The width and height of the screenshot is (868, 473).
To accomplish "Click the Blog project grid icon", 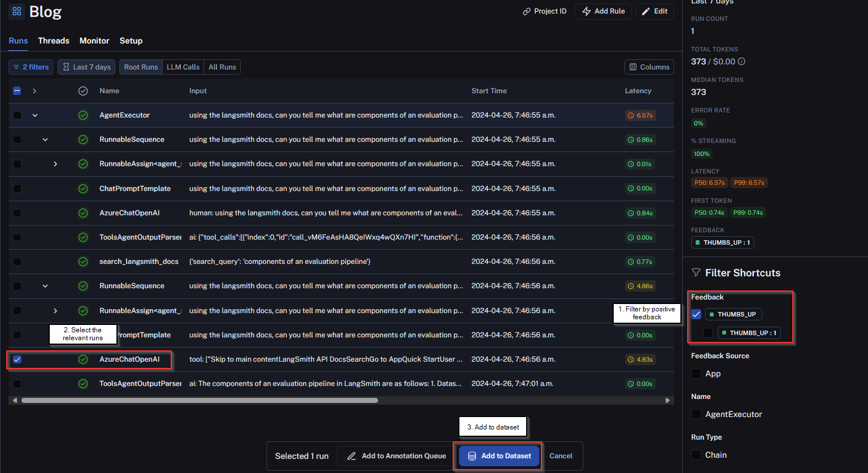I will coord(16,11).
